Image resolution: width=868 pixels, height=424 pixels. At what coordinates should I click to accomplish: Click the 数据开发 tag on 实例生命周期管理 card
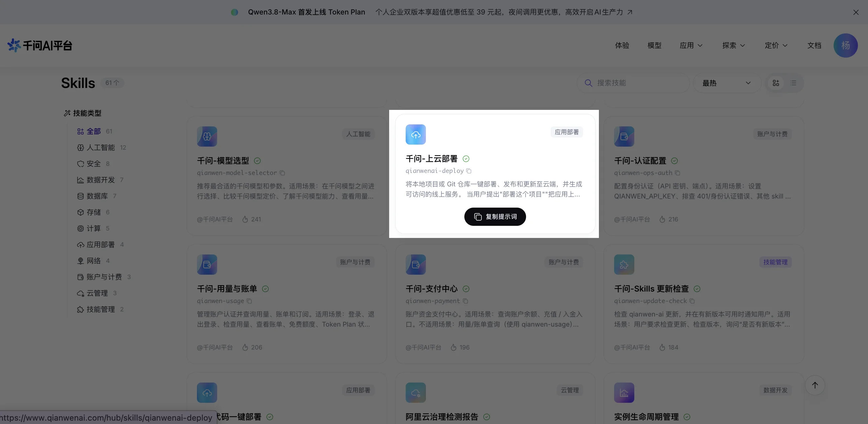(x=776, y=390)
